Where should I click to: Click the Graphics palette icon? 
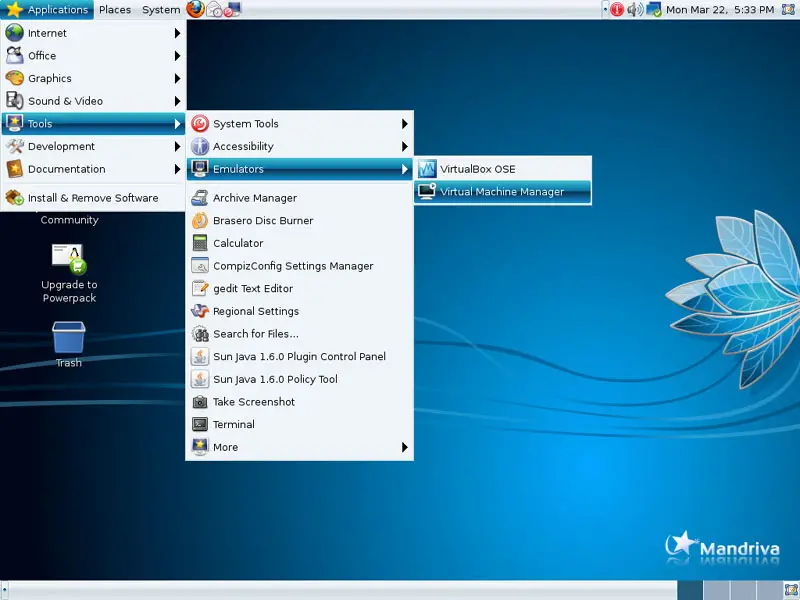tap(14, 78)
